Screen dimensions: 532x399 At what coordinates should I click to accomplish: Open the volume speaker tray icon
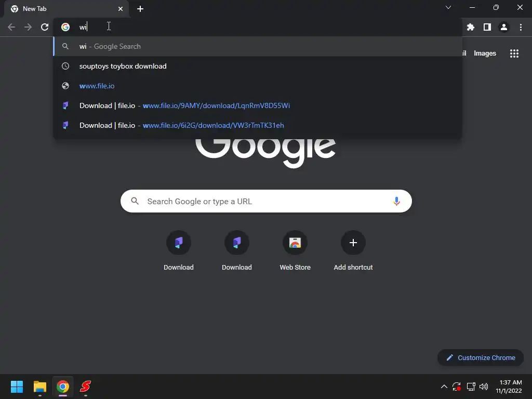pyautogui.click(x=484, y=387)
